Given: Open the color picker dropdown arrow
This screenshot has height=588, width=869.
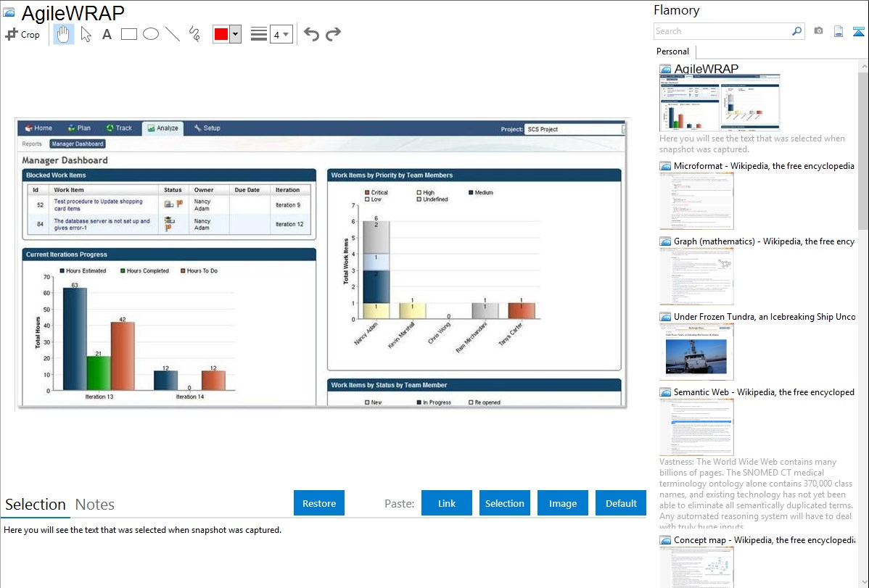Looking at the screenshot, I should pos(236,34).
